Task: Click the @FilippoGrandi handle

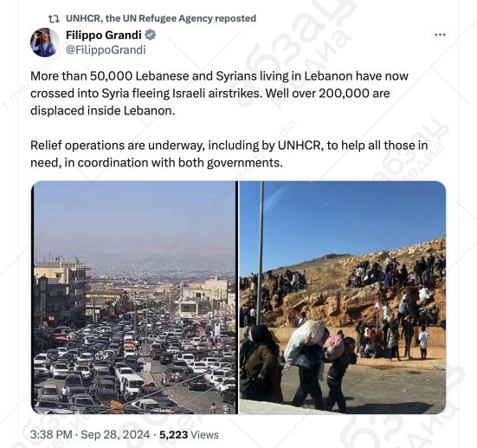Action: tap(106, 49)
